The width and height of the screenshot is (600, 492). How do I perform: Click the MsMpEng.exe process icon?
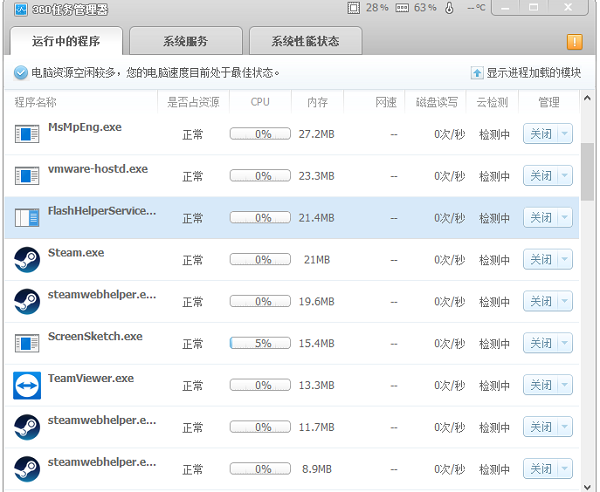pos(26,134)
